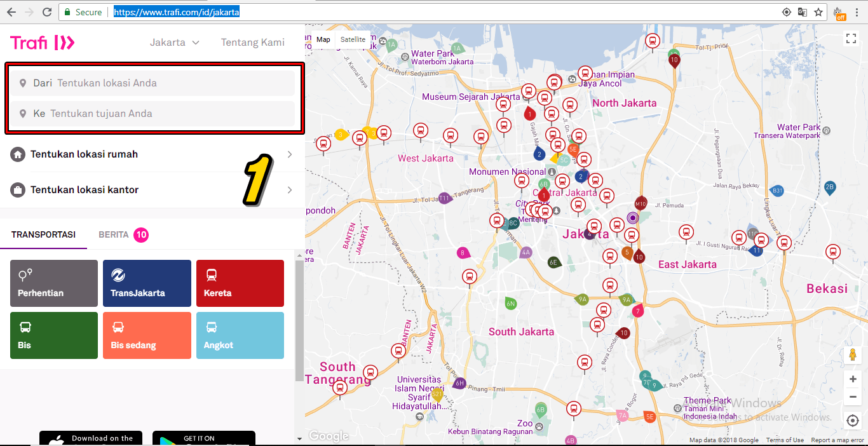
Task: Select the 2B route marker
Action: click(829, 187)
